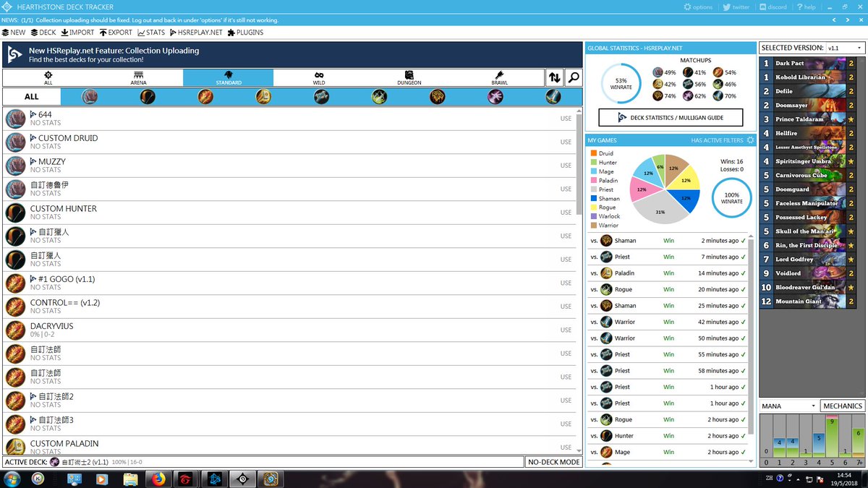The height and width of the screenshot is (488, 868).
Task: Open the PLUGINS menu
Action: [x=245, y=33]
